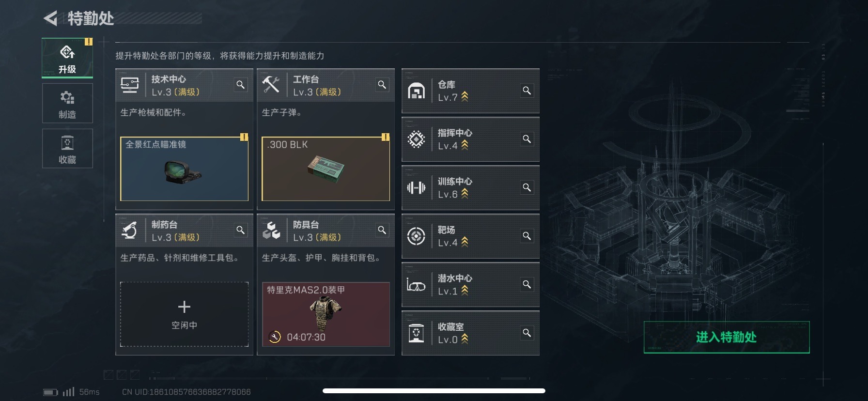Collect the .300 BLK ammo box
868x401 pixels.
325,169
